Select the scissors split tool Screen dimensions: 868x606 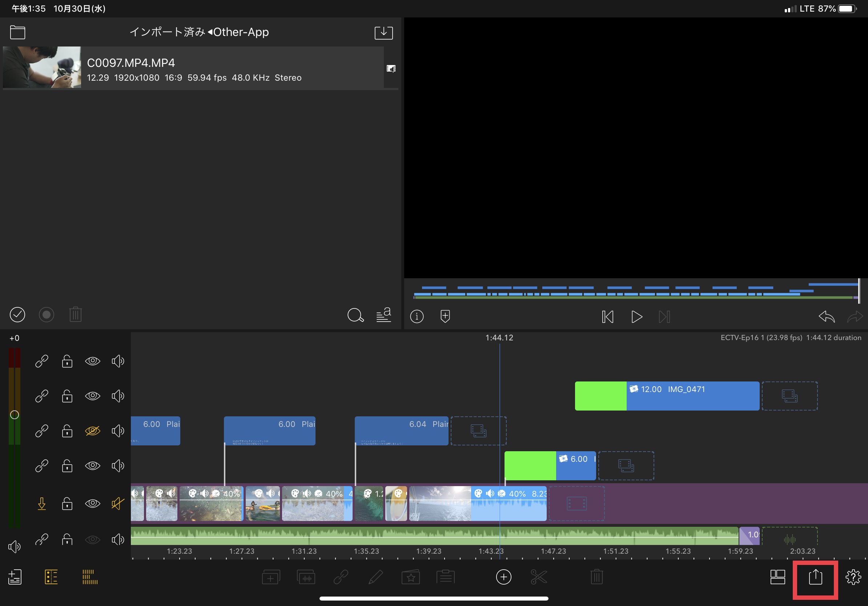click(539, 577)
